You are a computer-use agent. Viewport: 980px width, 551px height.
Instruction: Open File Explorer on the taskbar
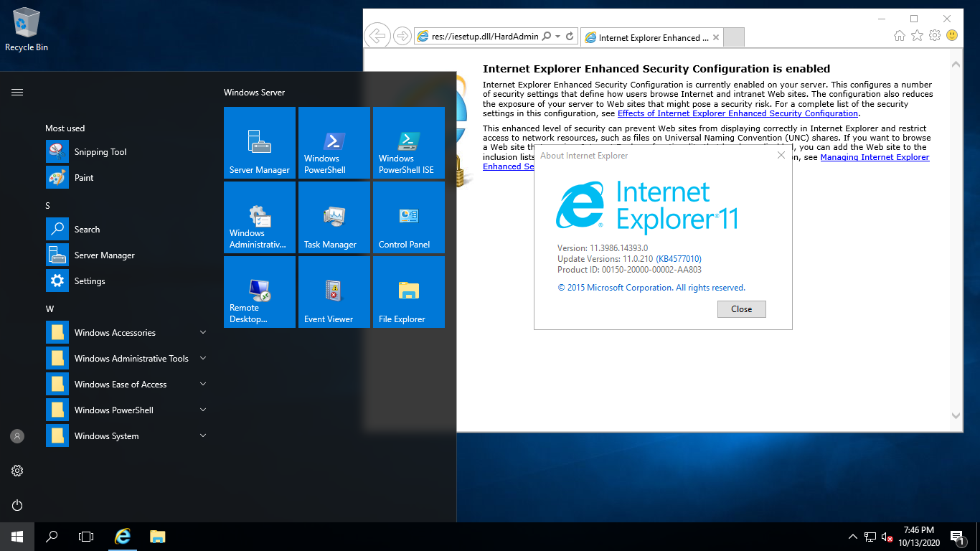tap(158, 537)
